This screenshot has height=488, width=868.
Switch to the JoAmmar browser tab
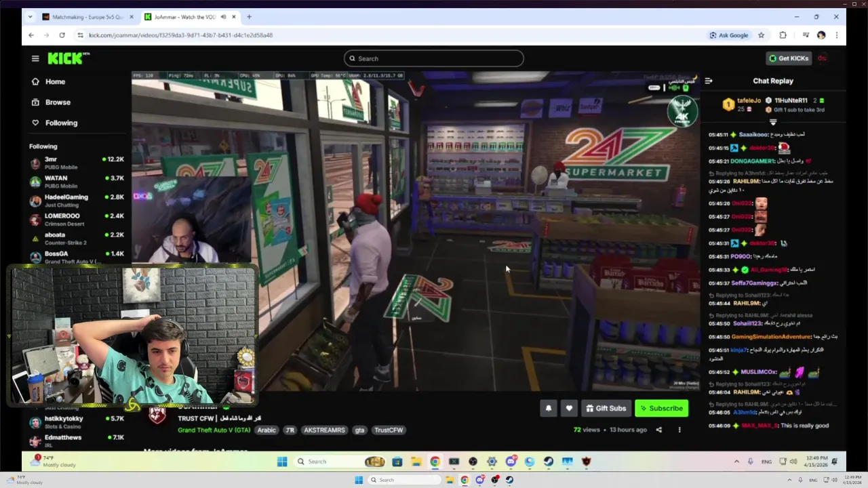tap(190, 17)
